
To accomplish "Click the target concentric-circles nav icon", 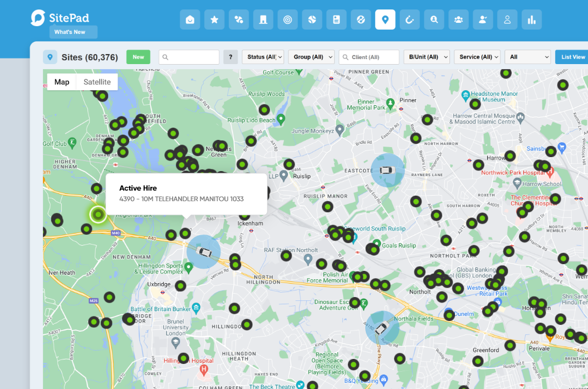I will 288,20.
